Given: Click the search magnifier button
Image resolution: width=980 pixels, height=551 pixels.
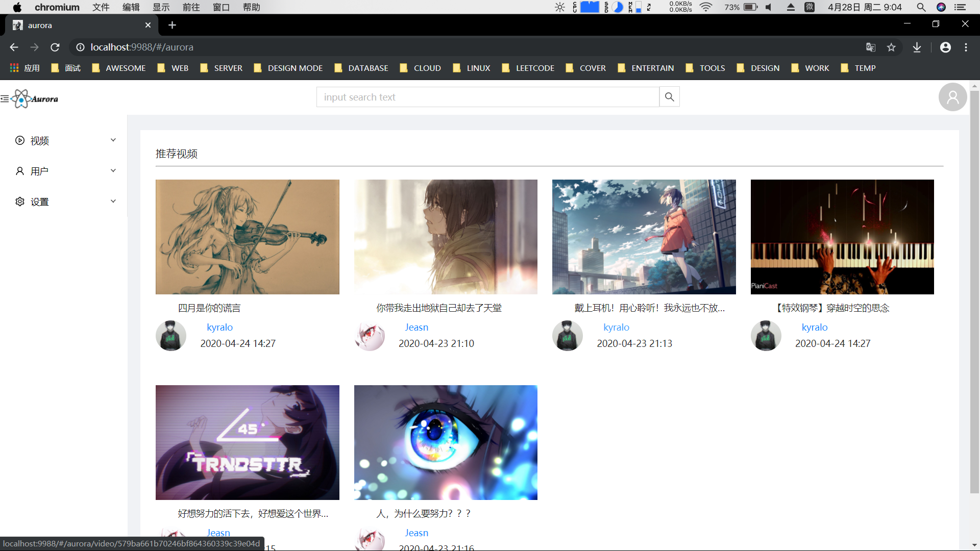Looking at the screenshot, I should (669, 97).
